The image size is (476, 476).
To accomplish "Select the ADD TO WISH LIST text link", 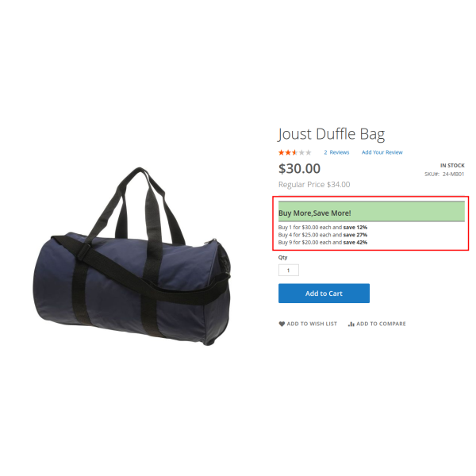I will [312, 324].
